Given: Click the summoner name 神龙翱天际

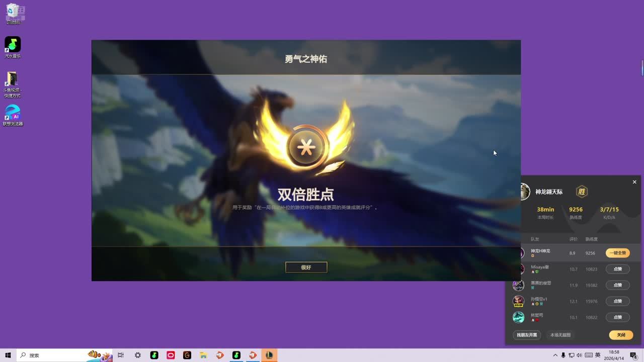Looking at the screenshot, I should point(549,192).
